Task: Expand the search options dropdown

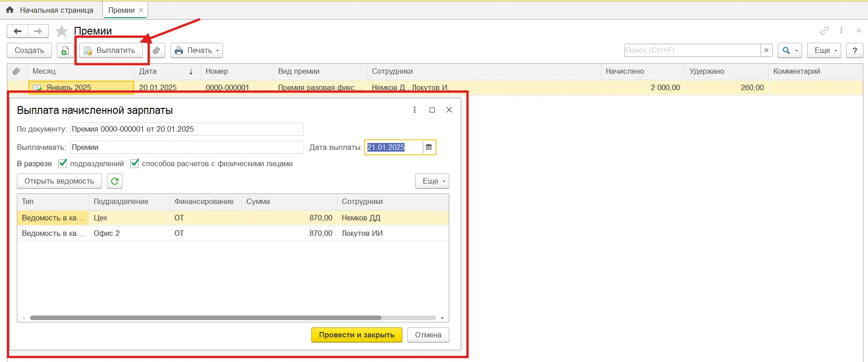Action: pos(789,51)
